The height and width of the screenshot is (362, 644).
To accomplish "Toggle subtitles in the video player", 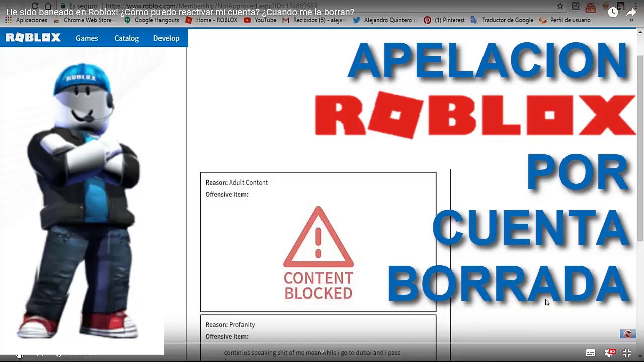I will (x=591, y=353).
